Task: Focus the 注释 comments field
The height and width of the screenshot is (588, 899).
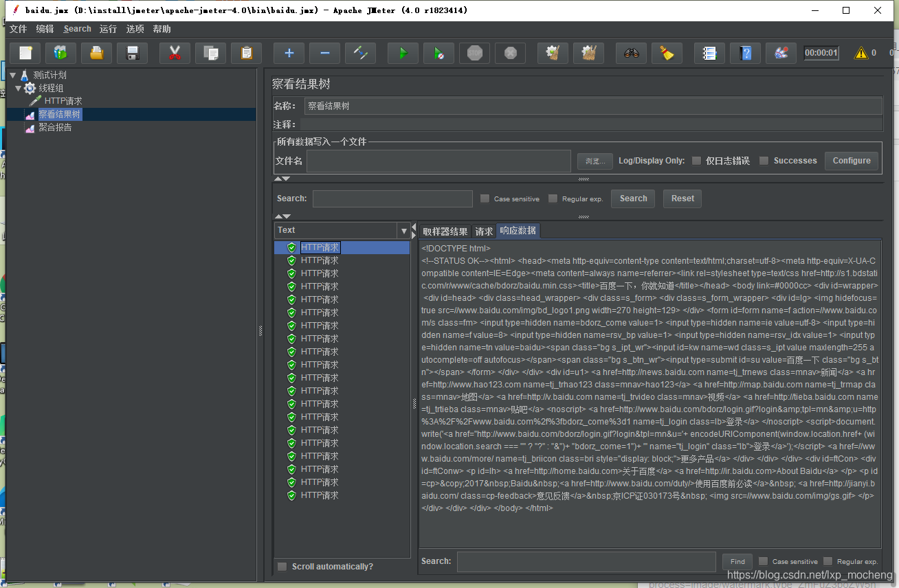Action: point(591,124)
